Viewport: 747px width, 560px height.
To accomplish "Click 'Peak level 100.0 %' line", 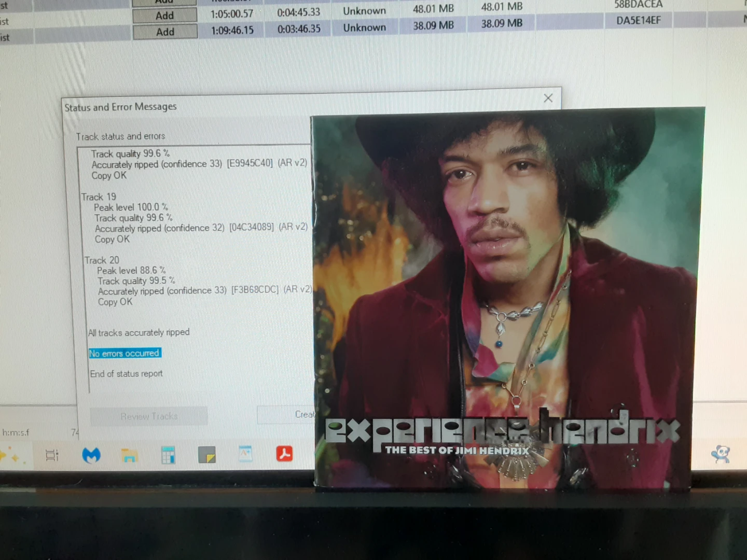I will click(x=131, y=207).
